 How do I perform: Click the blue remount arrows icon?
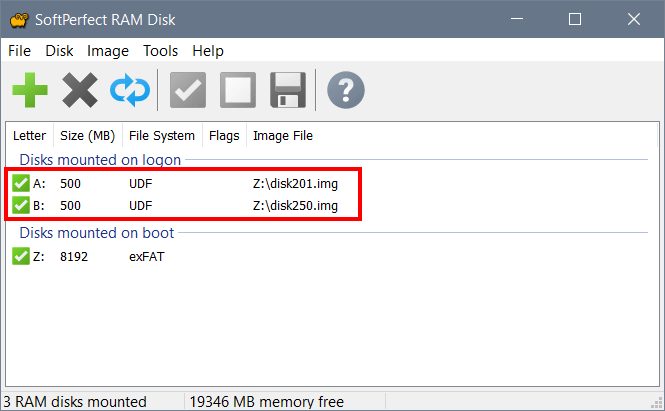(130, 90)
